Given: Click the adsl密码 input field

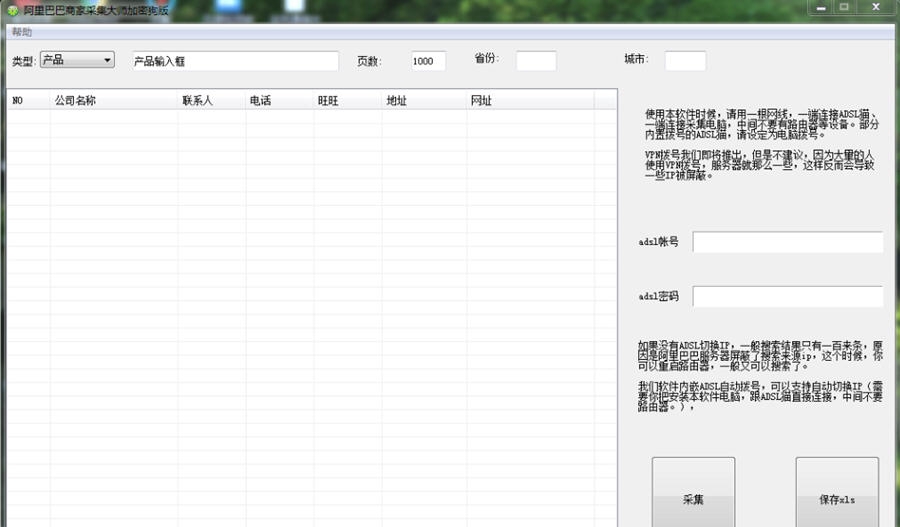Looking at the screenshot, I should [788, 296].
